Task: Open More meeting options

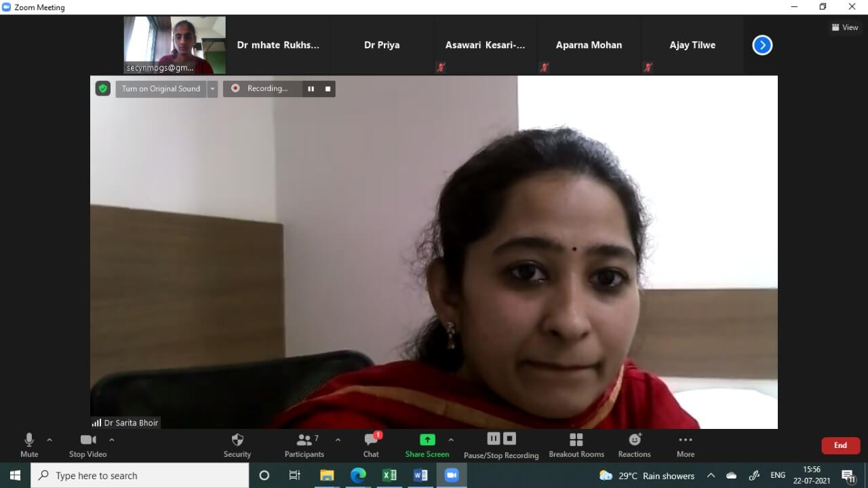Action: [685, 445]
